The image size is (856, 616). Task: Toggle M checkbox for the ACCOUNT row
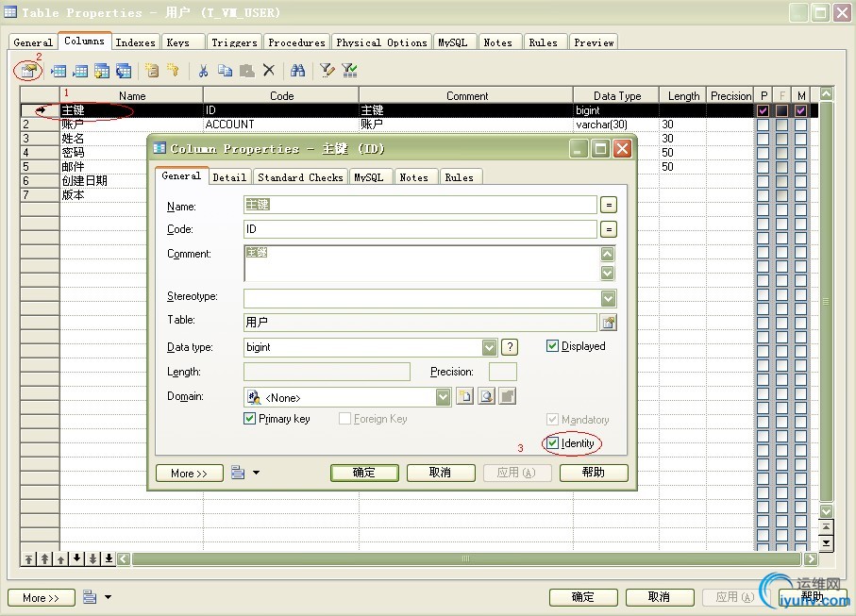(800, 125)
